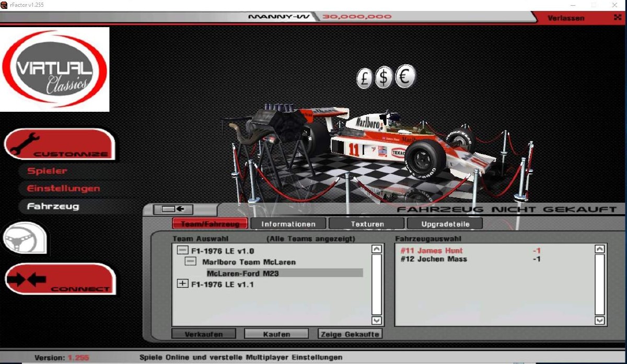Click the euro currency coin icon
Screen dimensions: 627x364
click(404, 77)
